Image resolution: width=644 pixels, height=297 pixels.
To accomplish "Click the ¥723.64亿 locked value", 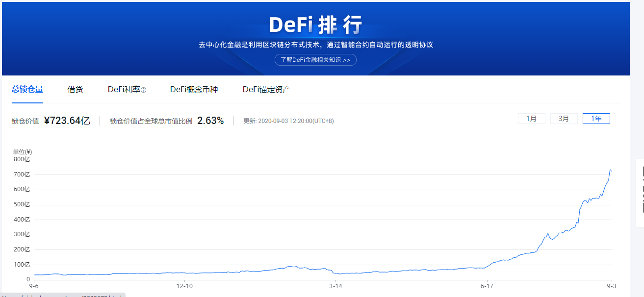I will coord(67,121).
